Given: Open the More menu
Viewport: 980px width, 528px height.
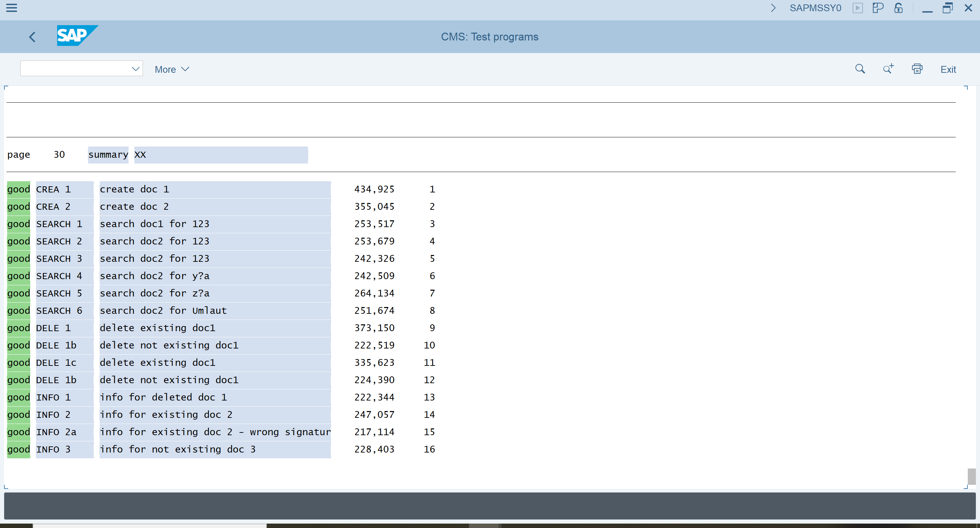Looking at the screenshot, I should click(x=165, y=69).
